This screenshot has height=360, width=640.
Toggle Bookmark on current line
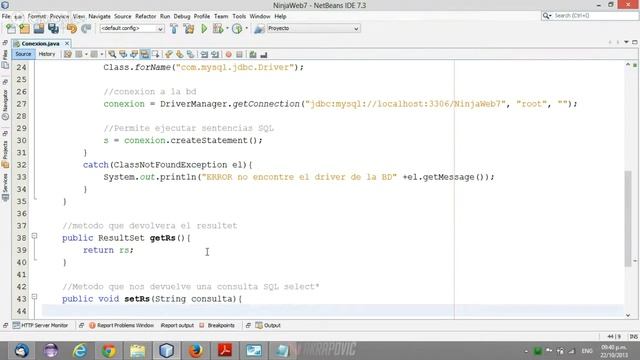point(191,54)
